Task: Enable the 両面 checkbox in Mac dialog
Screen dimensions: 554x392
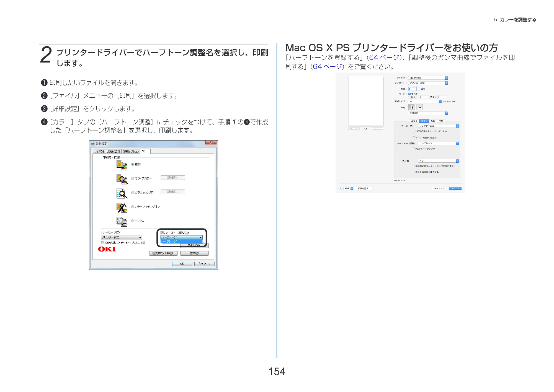Action: click(419, 89)
